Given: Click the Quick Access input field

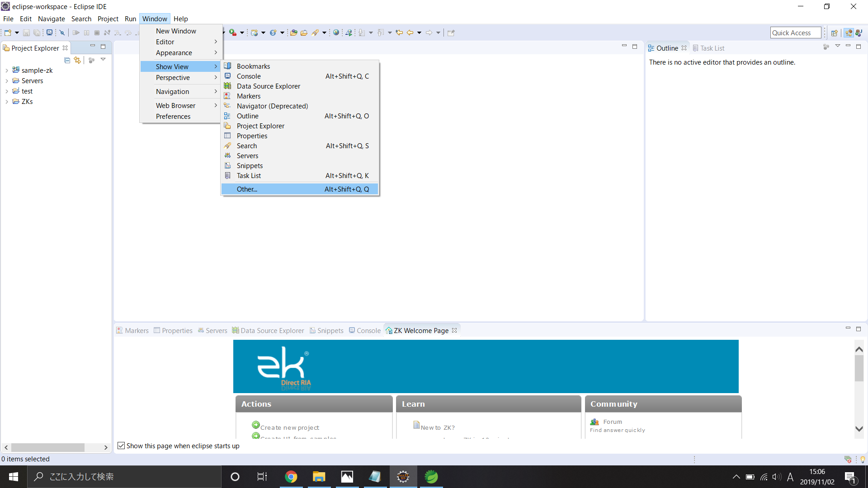Looking at the screenshot, I should coord(795,33).
